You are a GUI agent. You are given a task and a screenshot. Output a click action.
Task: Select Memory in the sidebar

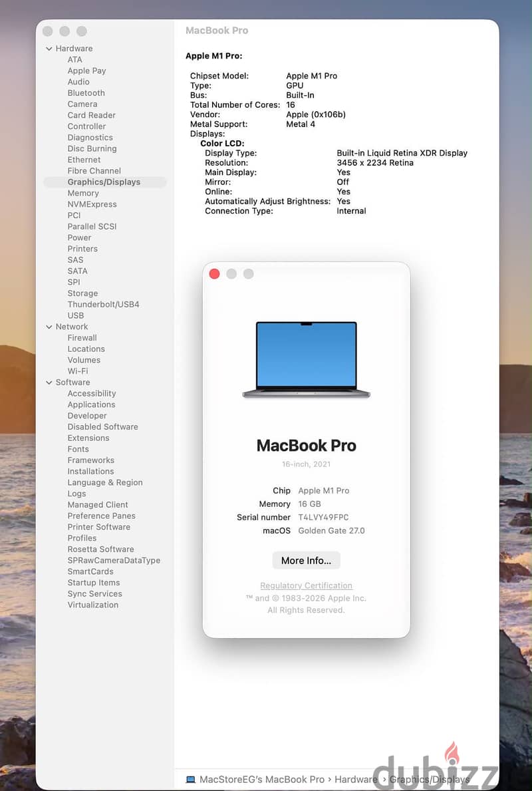pyautogui.click(x=83, y=193)
